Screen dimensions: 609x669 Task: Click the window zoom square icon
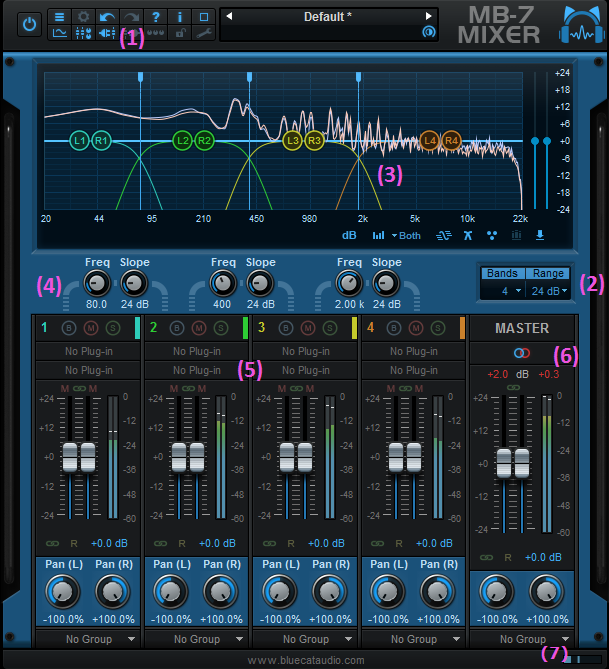tap(204, 17)
